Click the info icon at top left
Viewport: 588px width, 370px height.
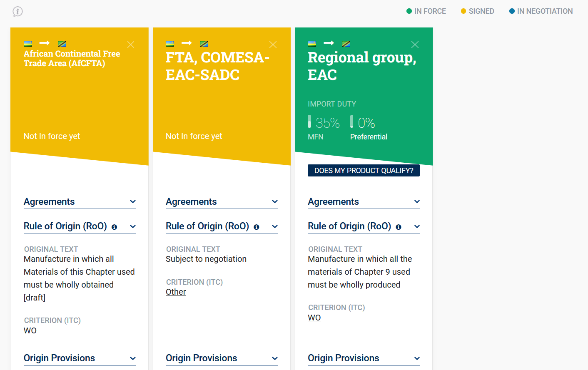pos(17,12)
